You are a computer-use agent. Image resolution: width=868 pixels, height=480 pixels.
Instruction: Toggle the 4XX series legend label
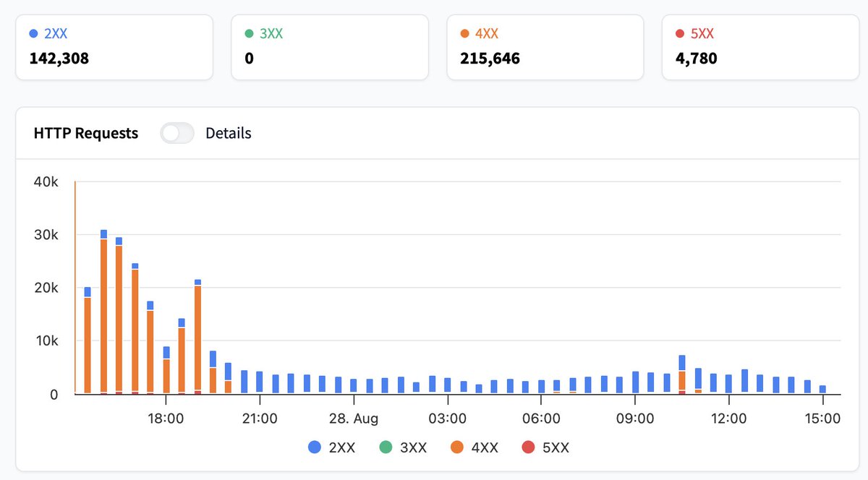(485, 448)
